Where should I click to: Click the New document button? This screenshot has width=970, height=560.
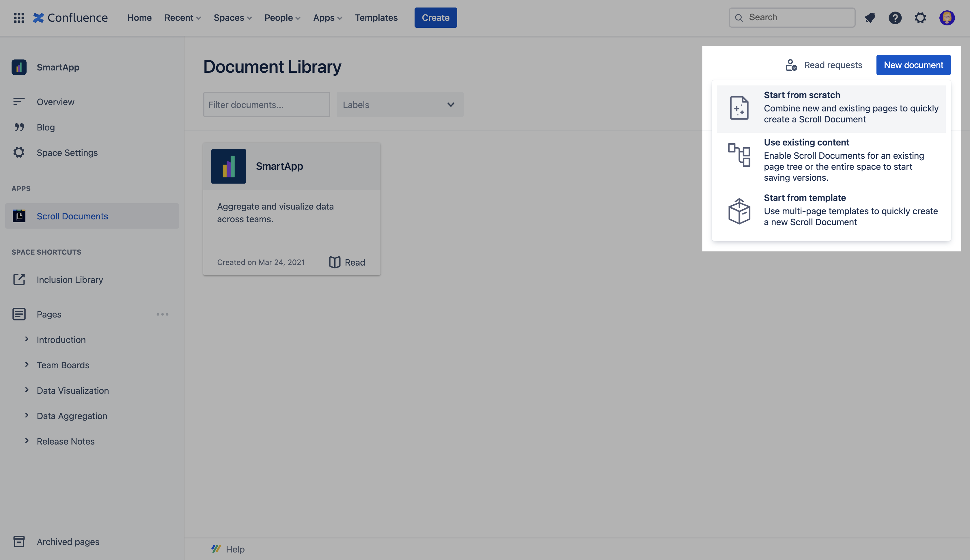[913, 65]
